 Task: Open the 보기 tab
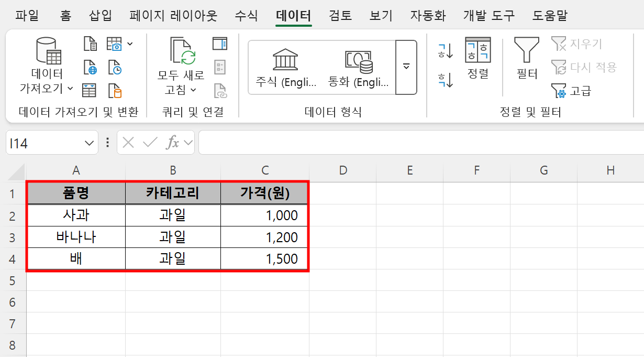pos(381,15)
